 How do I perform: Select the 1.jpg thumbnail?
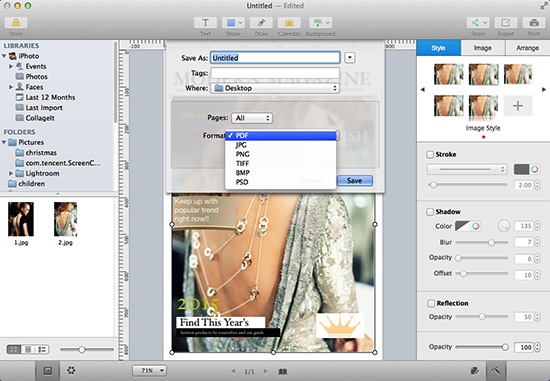coord(21,219)
